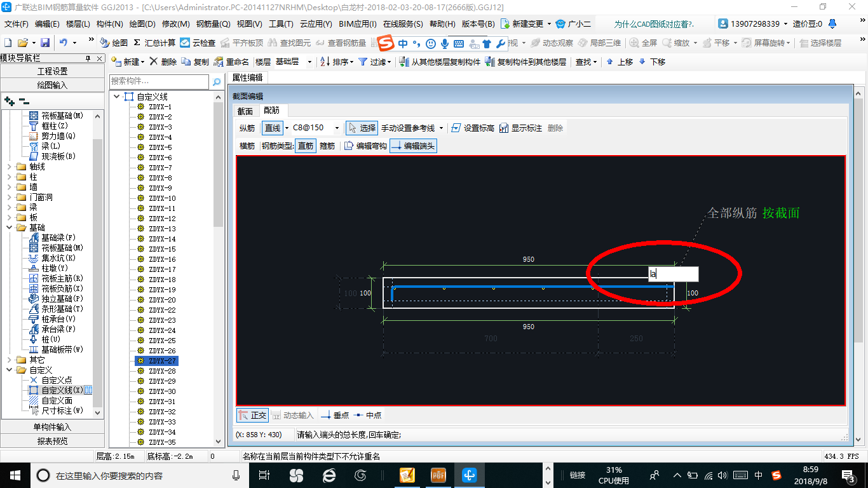Expand the 门窗洞 folder

pyautogui.click(x=9, y=197)
